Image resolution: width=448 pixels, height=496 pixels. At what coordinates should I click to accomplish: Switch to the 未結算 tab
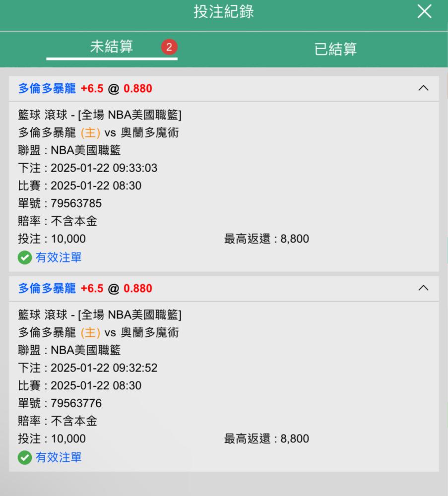click(x=112, y=47)
